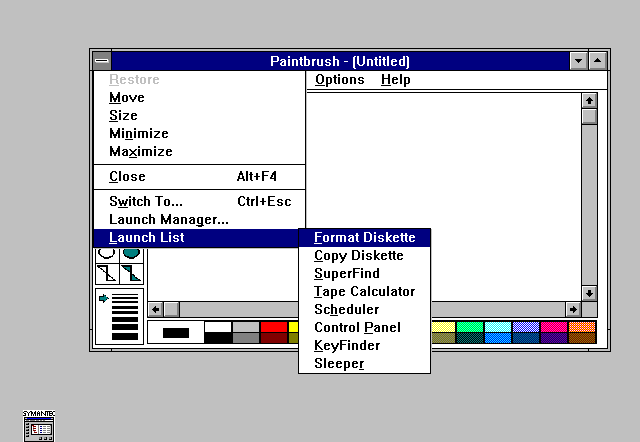Launch SuperFind from the submenu
The image size is (640, 442).
click(x=364, y=273)
